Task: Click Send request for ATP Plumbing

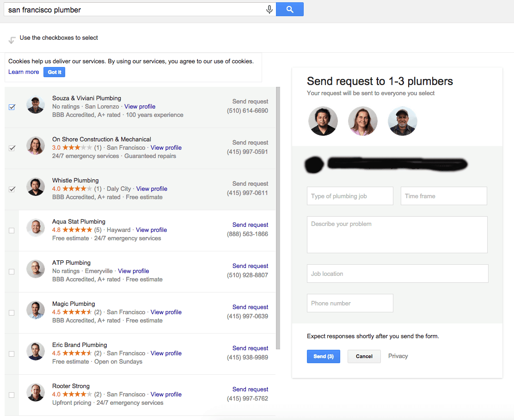Action: (250, 266)
